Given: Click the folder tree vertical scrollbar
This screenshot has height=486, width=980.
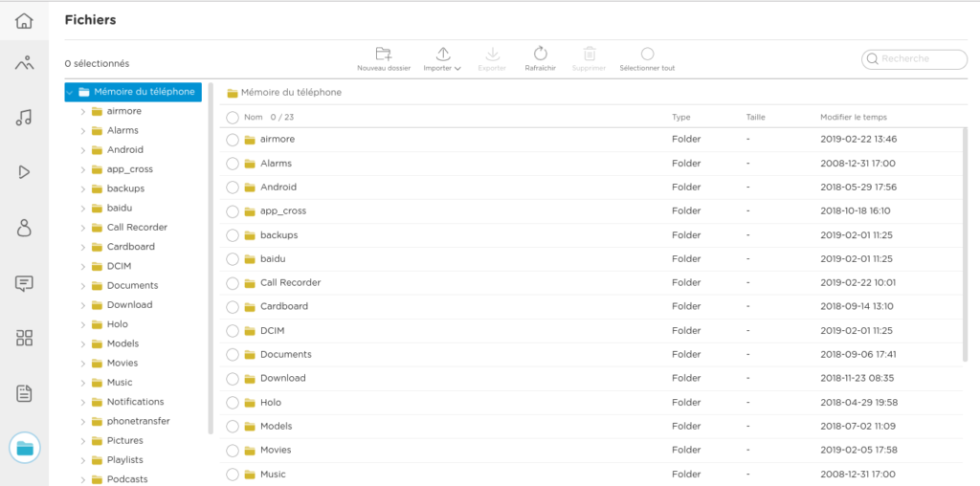Looking at the screenshot, I should pos(211,258).
